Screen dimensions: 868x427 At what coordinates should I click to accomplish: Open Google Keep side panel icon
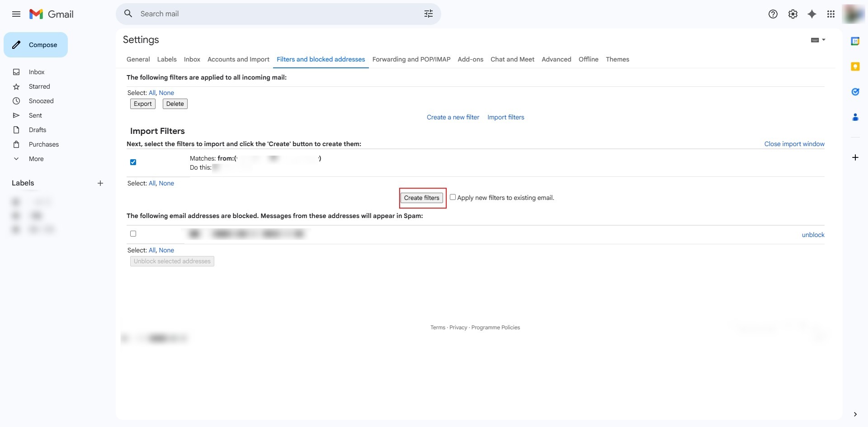855,66
